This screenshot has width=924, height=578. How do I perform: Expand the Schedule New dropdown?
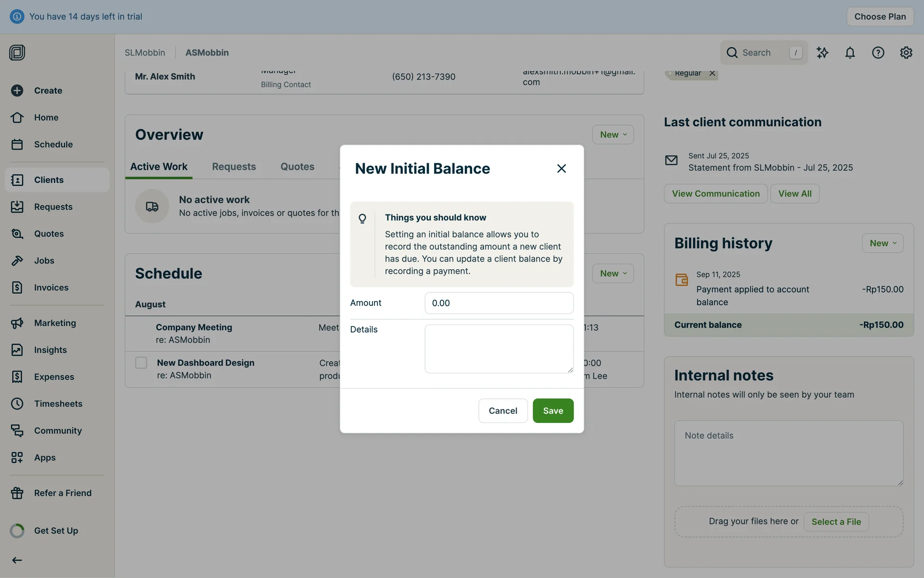point(613,274)
